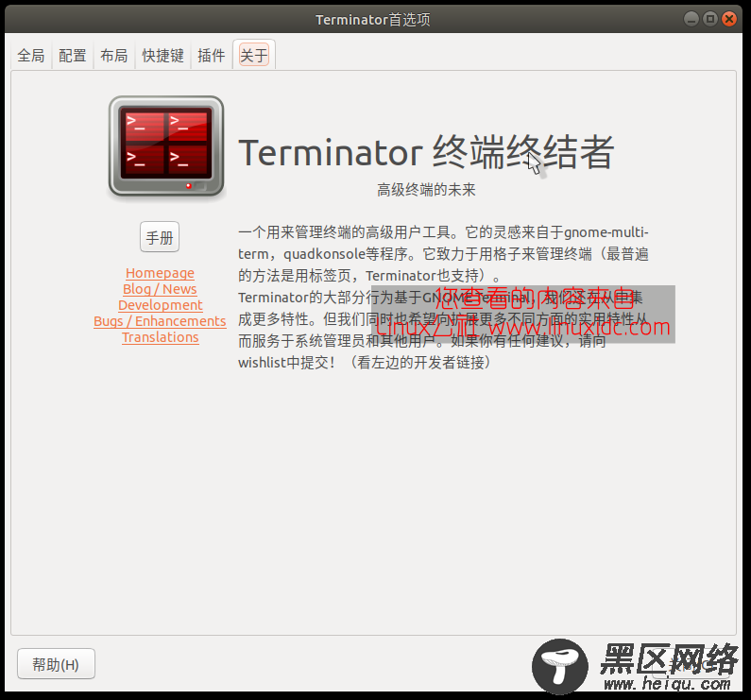Close the Terminator preferences window
This screenshot has width=751, height=700.
tap(729, 19)
